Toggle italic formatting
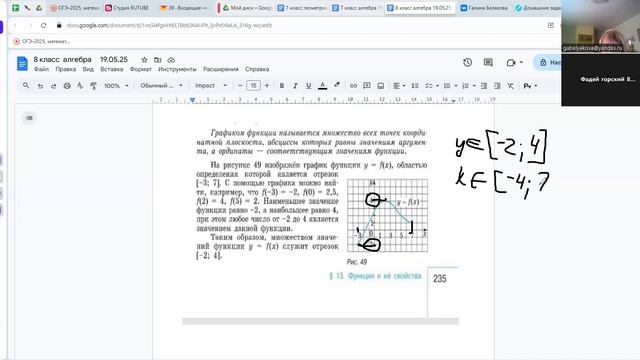The height and width of the screenshot is (360, 640). 295,86
